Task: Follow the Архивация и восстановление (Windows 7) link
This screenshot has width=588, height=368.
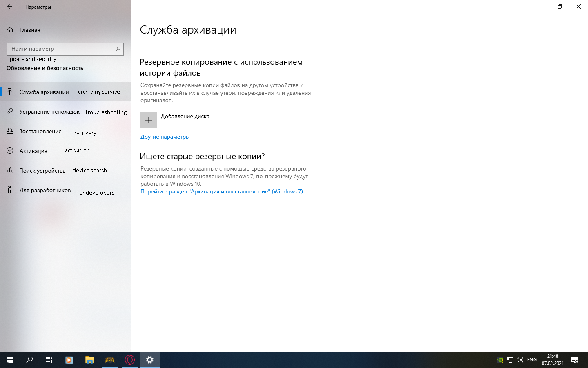Action: tap(222, 191)
